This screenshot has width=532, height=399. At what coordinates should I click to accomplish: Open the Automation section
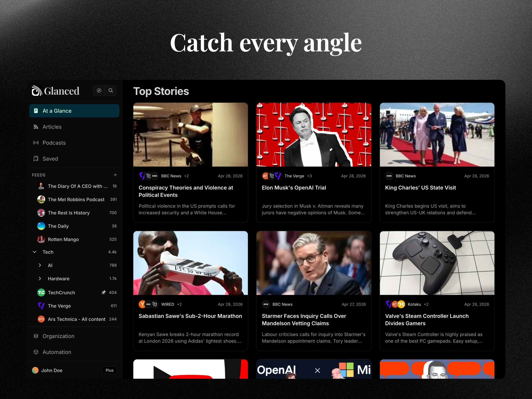[74, 352]
